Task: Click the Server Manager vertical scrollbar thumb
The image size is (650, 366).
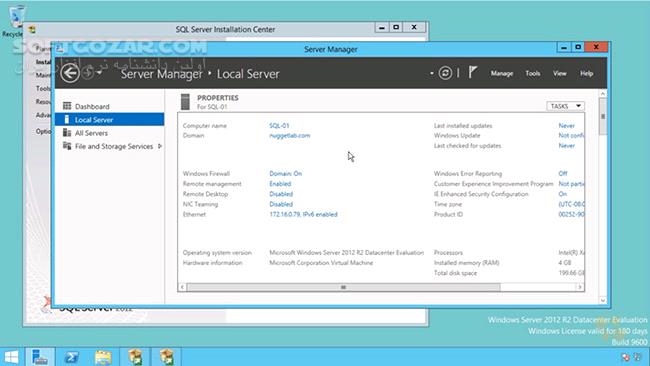Action: (x=603, y=116)
